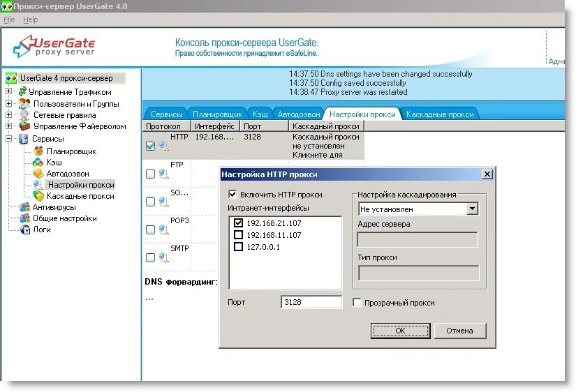Click the HTTP row proxy icon
This screenshot has width=576, height=392.
pos(164,146)
